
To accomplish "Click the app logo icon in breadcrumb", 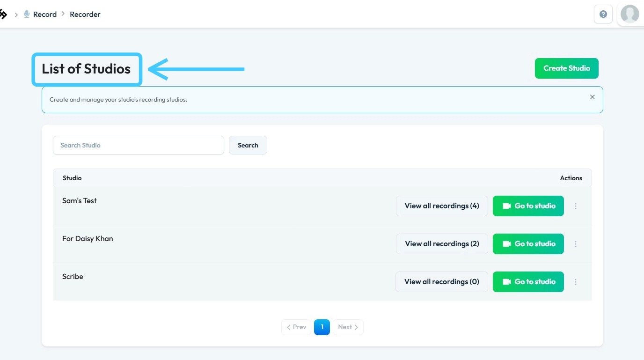I will click(x=3, y=15).
